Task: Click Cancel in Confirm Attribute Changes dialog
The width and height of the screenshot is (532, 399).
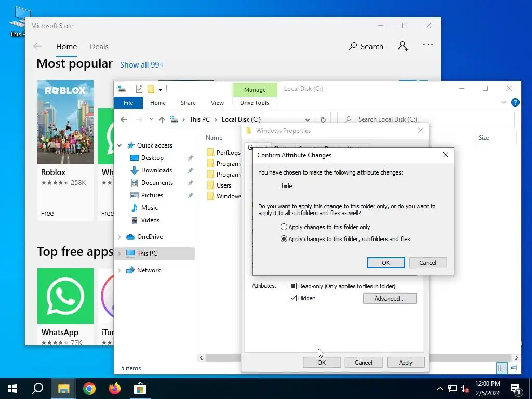Action: coord(428,262)
